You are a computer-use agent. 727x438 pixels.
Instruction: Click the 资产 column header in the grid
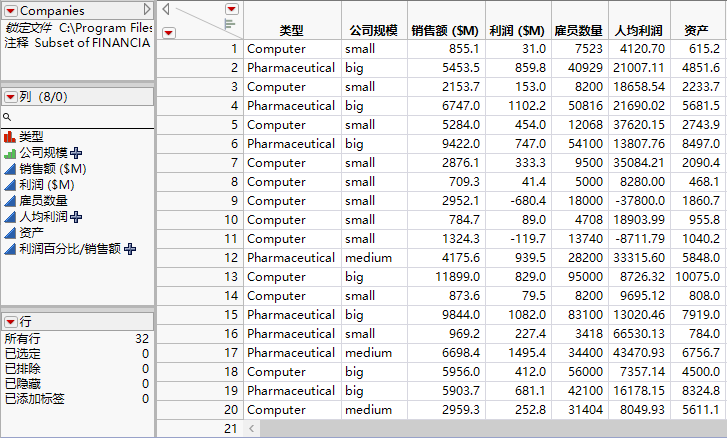coord(696,31)
